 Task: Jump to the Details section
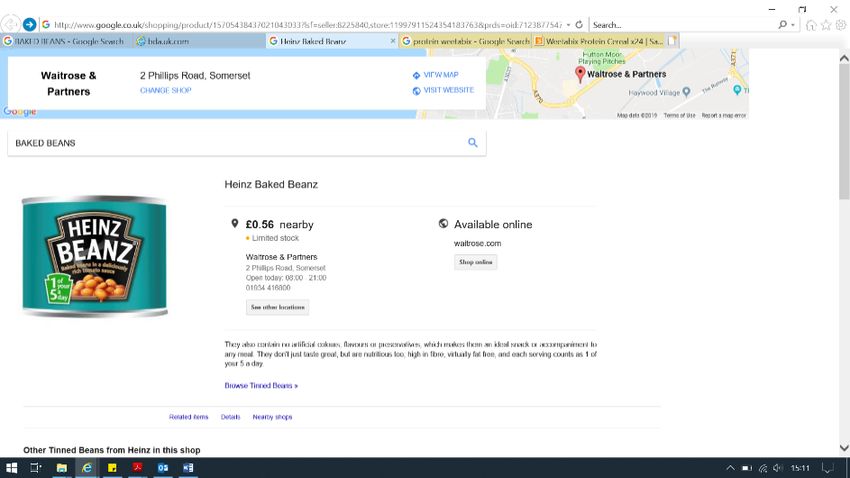tap(230, 417)
